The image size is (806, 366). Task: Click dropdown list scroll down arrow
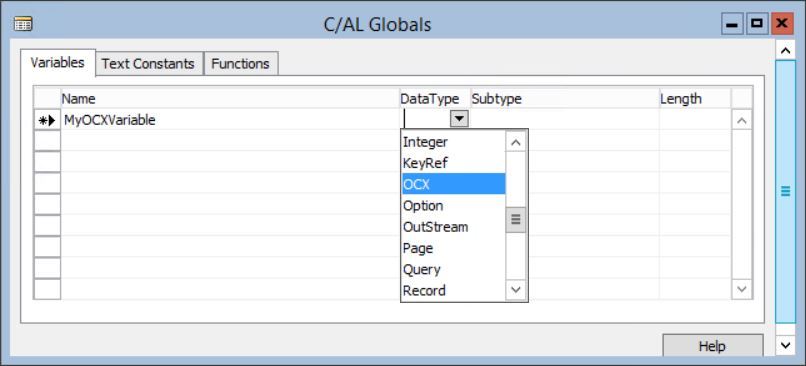(516, 290)
